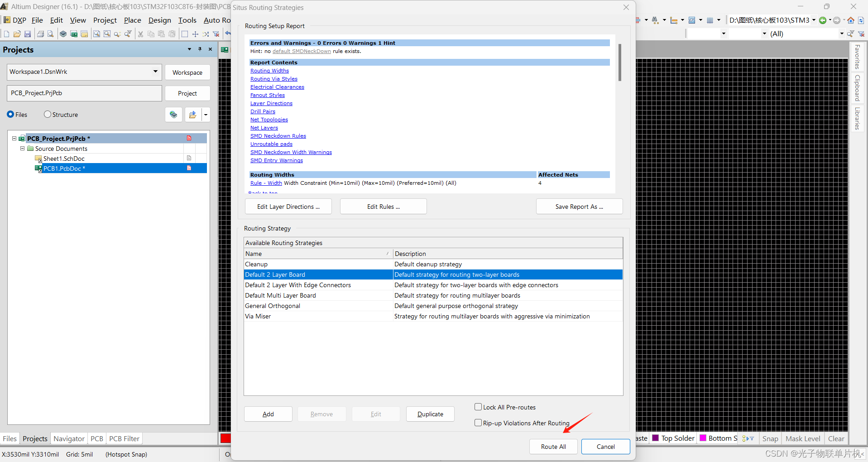This screenshot has width=868, height=462.
Task: Click Cancel in Situs Routing Strategies
Action: click(606, 447)
